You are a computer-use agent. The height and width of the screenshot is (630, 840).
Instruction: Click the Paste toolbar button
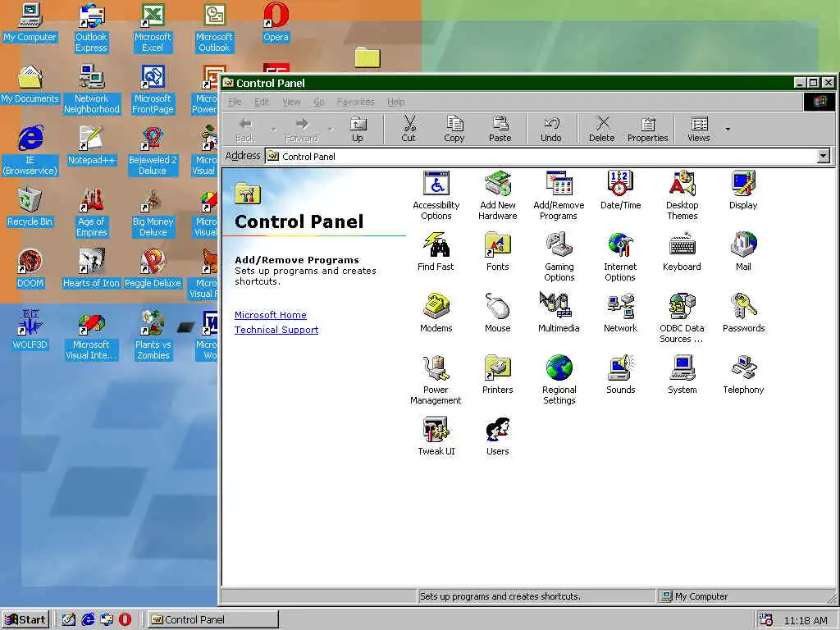pos(500,129)
